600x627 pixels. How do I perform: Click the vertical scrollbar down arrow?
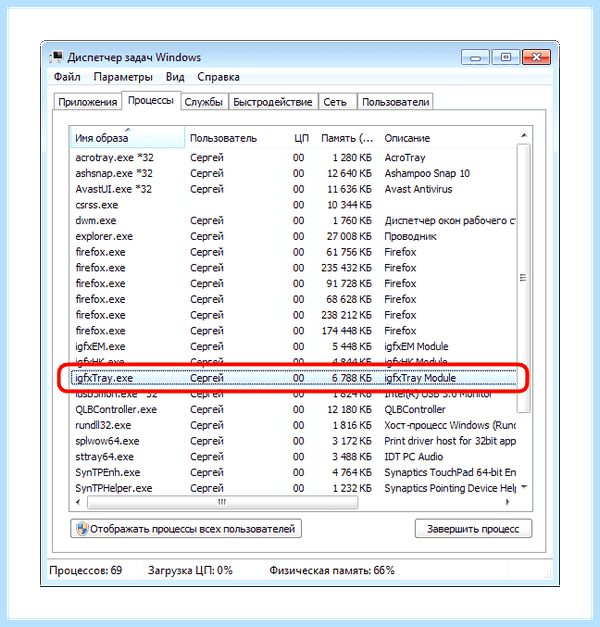click(x=524, y=487)
